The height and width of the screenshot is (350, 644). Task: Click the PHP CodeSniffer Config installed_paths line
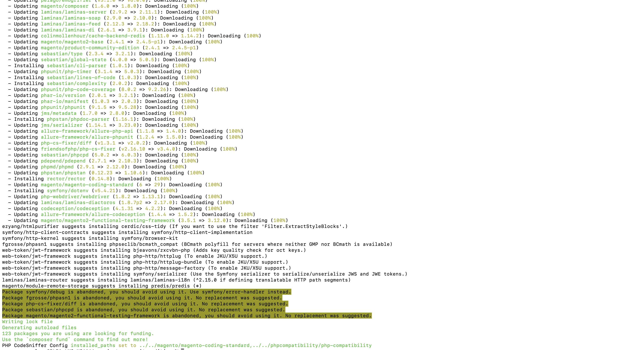[187, 346]
